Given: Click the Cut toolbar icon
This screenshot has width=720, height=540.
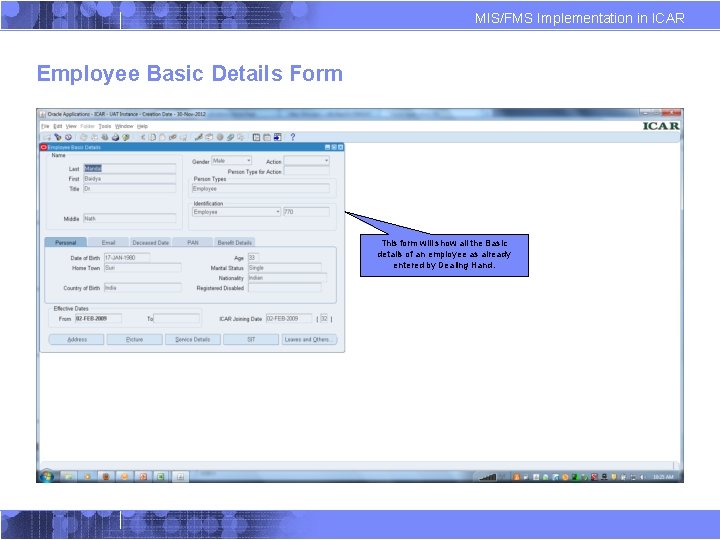Looking at the screenshot, I should click(142, 137).
